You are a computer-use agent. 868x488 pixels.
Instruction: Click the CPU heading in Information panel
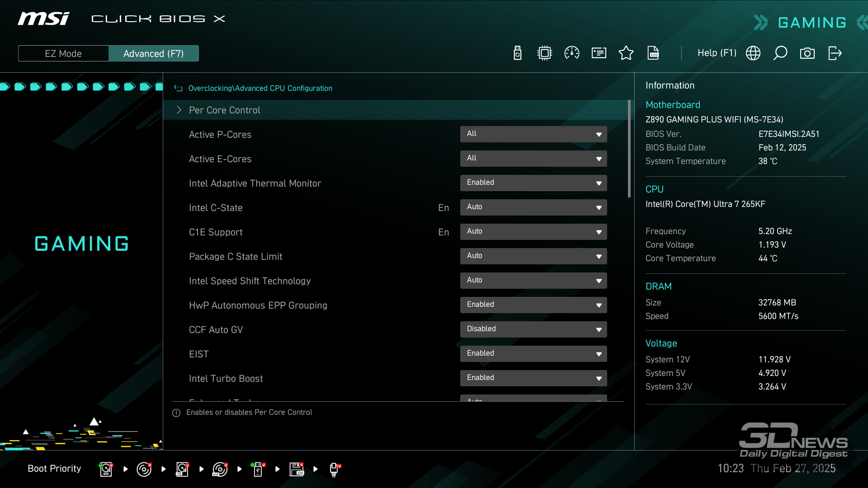pyautogui.click(x=654, y=189)
